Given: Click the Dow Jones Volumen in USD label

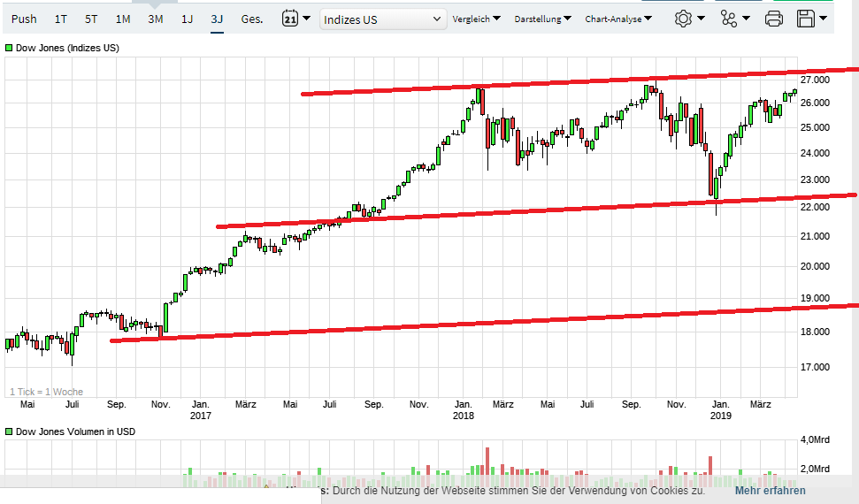Looking at the screenshot, I should (x=75, y=431).
